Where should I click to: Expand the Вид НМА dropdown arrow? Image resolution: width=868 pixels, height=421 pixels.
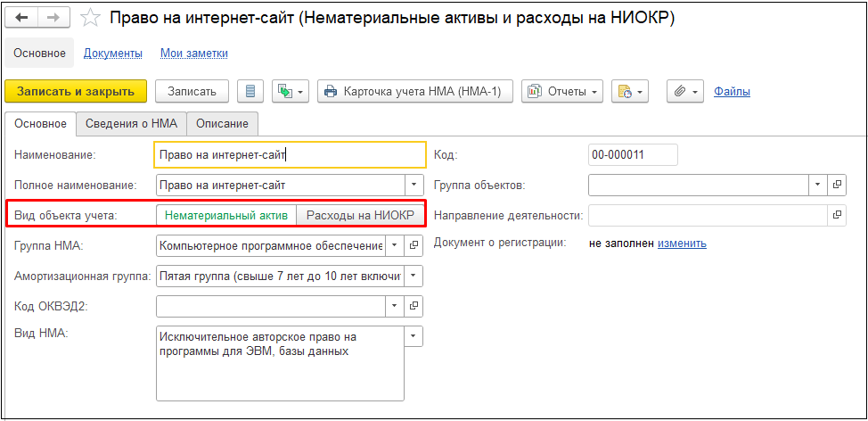[x=414, y=335]
